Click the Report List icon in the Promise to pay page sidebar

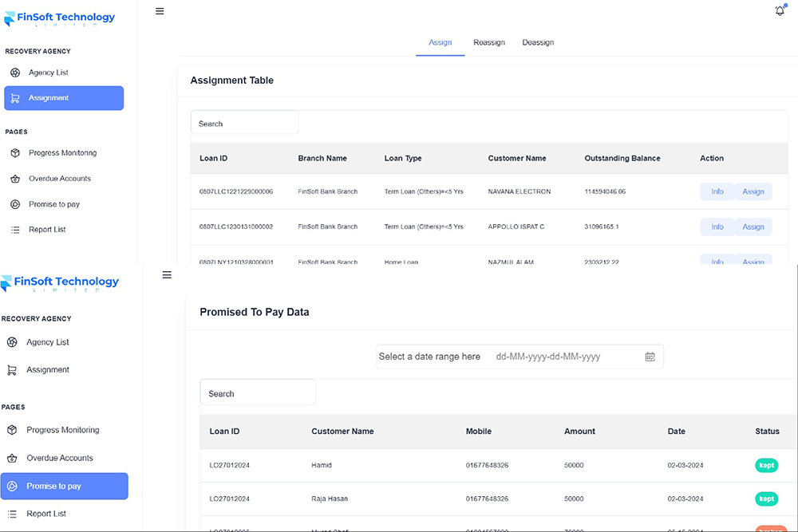coord(12,514)
